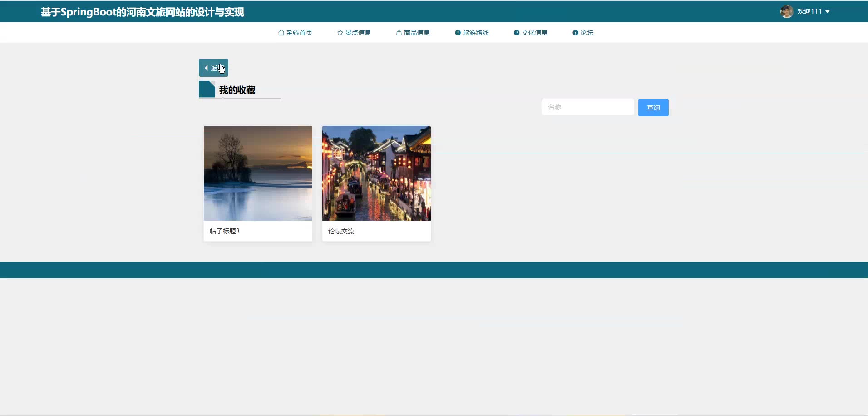Focus the 名称 search input field

(x=587, y=107)
